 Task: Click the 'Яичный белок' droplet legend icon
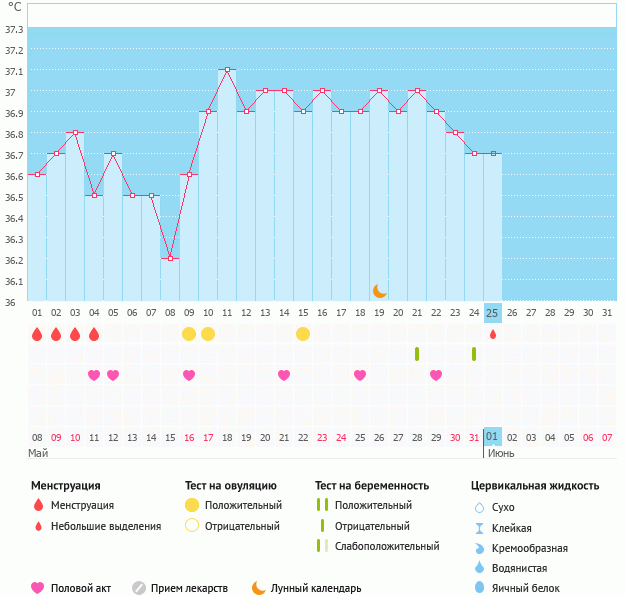pyautogui.click(x=479, y=588)
